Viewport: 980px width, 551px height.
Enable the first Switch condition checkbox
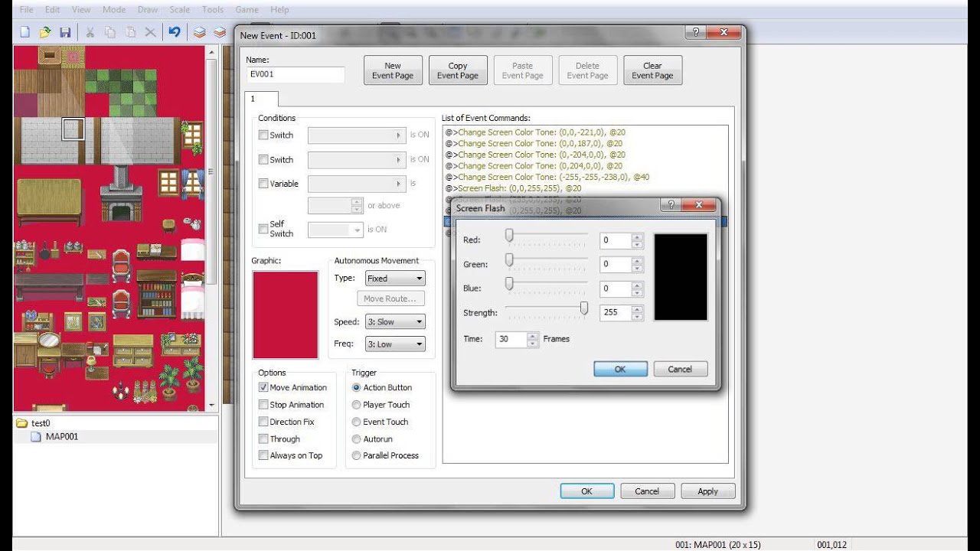[263, 135]
